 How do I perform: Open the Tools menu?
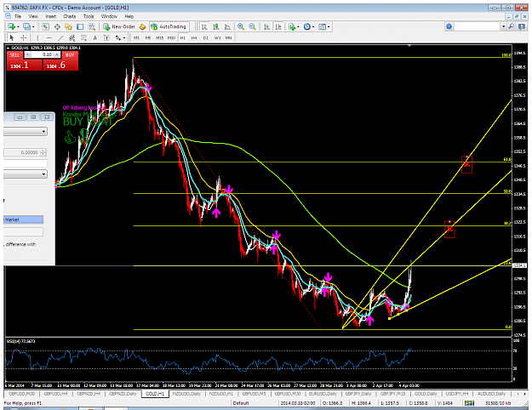click(x=89, y=16)
